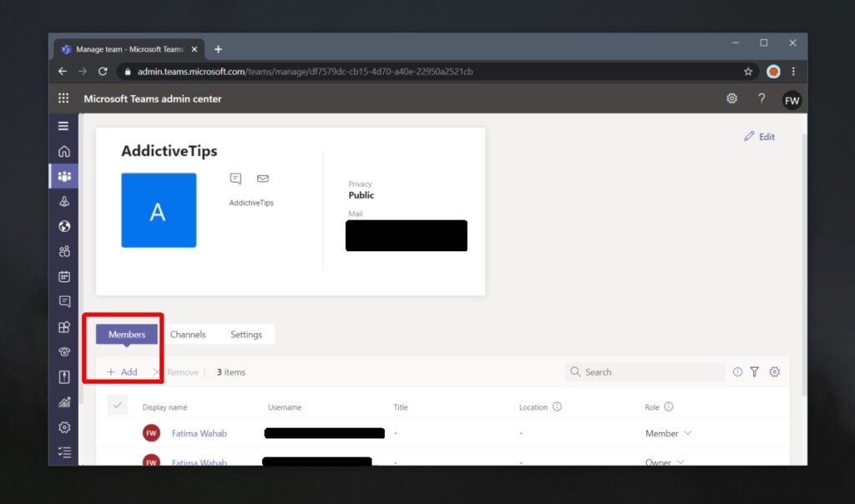Add a new member with the Add button

122,372
